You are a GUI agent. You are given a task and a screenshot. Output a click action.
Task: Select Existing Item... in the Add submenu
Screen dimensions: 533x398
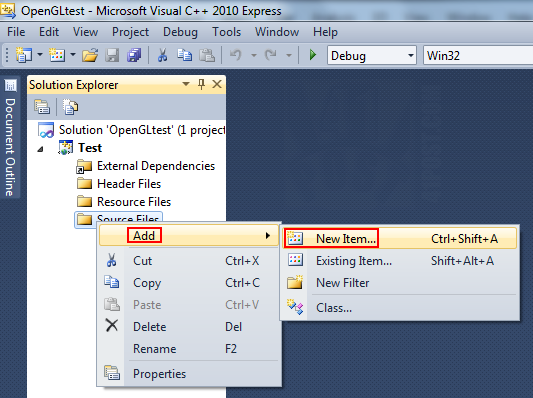pos(400,261)
